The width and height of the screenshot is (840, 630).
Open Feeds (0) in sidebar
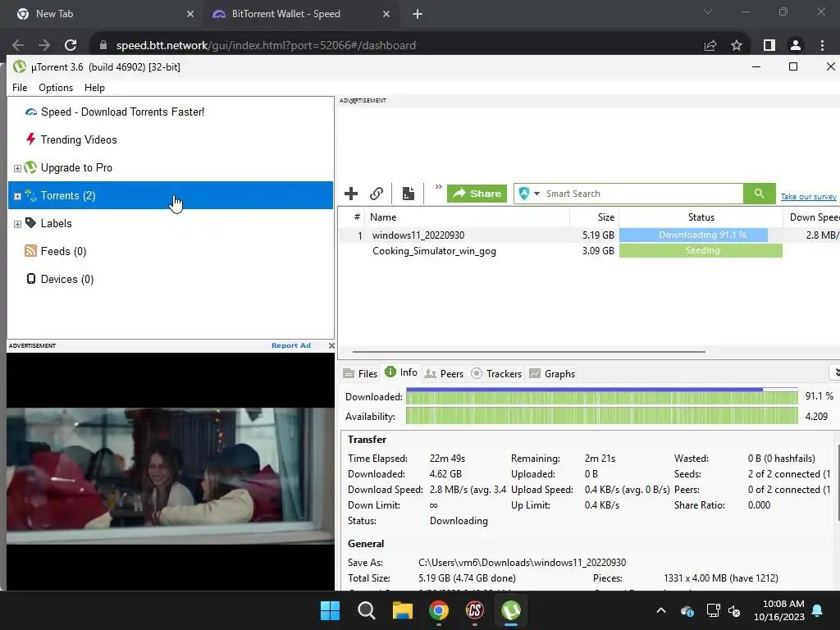(63, 251)
